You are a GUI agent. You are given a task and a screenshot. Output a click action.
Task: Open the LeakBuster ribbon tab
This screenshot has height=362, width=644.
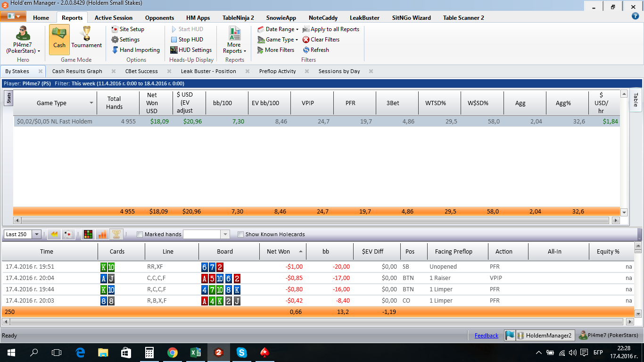365,18
